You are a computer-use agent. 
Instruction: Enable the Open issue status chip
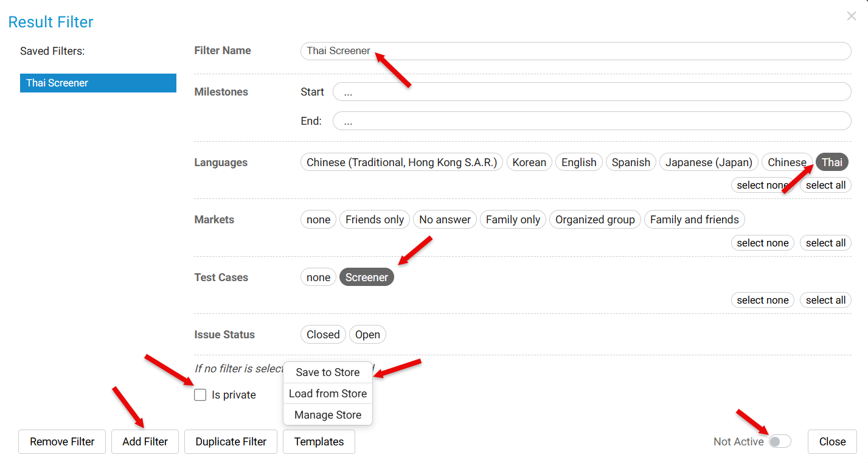pyautogui.click(x=367, y=335)
